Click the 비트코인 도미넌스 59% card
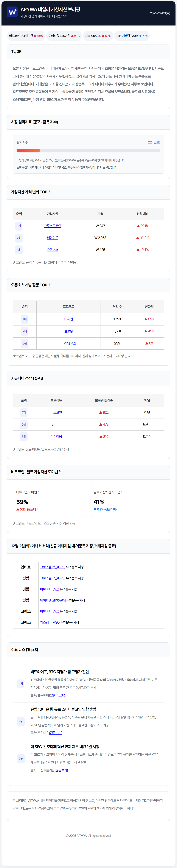This screenshot has width=177, height=868. [50, 501]
